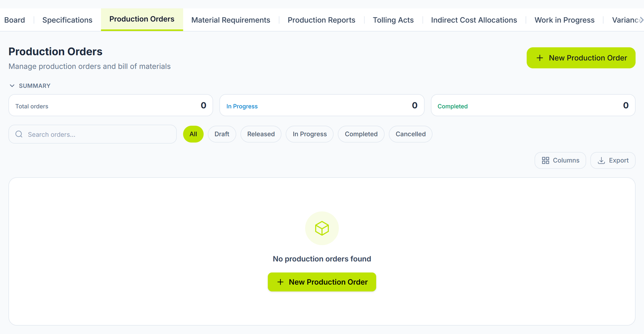Click the magnifier icon in search box
Screen dimensions: 644x334
(19, 134)
